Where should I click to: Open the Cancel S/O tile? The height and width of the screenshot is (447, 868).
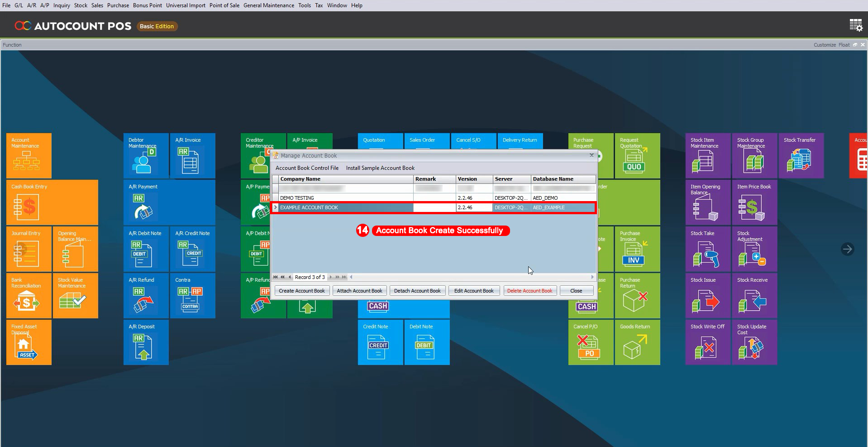tap(474, 141)
